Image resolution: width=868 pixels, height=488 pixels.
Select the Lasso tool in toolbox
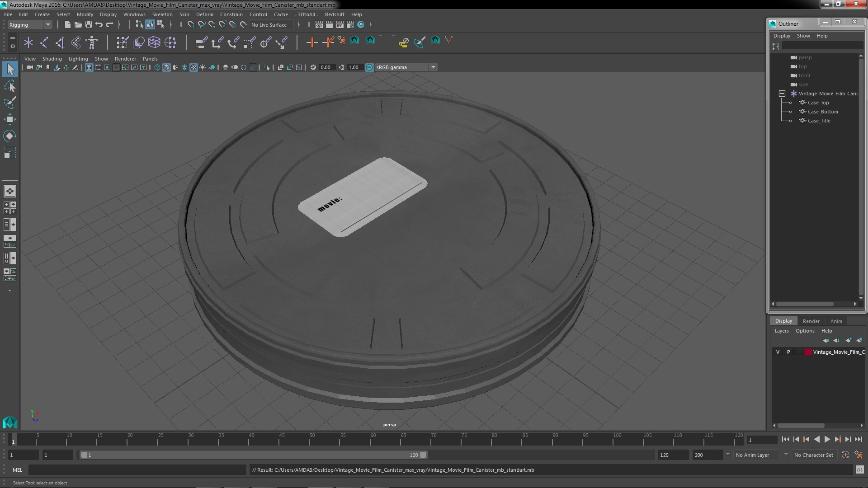click(x=10, y=86)
